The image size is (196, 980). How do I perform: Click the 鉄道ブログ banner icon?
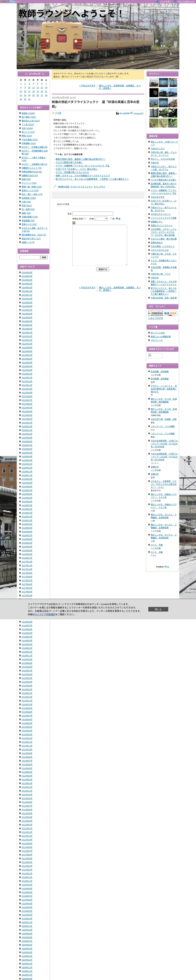(171, 313)
